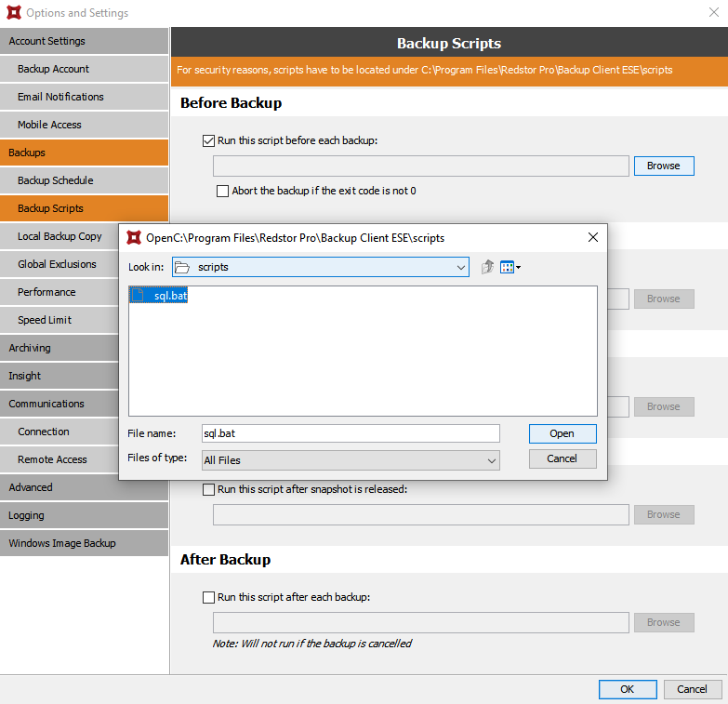Open the Files of type dropdown
Image resolution: width=728 pixels, height=704 pixels.
coord(351,460)
